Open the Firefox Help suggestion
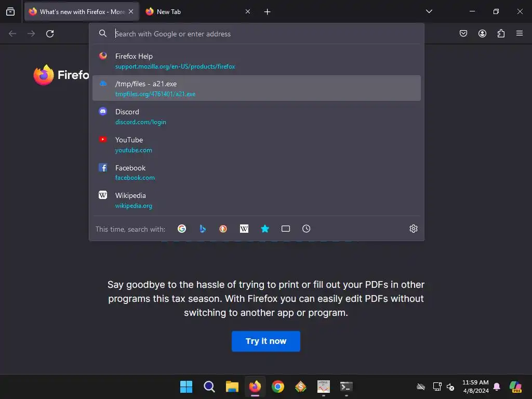The height and width of the screenshot is (399, 532). 257,61
